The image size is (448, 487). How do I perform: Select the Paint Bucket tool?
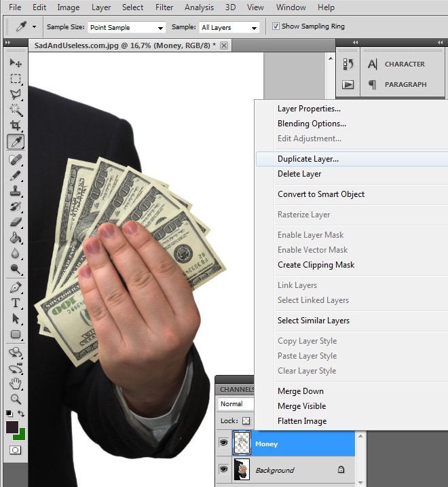coord(15,238)
